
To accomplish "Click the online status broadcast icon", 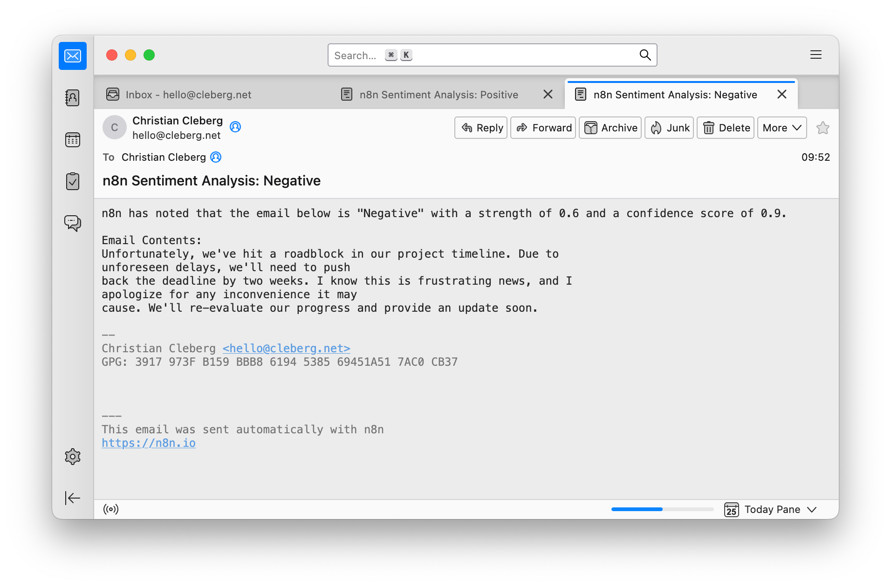I will 111,509.
